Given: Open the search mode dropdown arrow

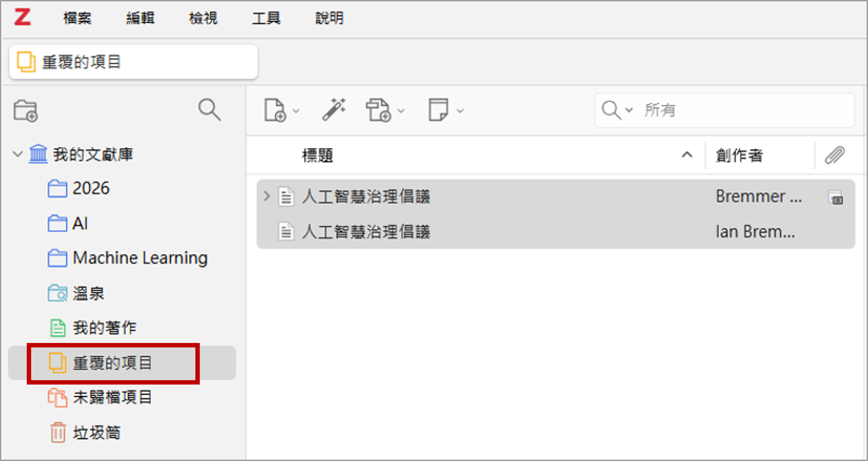Looking at the screenshot, I should pos(629,110).
